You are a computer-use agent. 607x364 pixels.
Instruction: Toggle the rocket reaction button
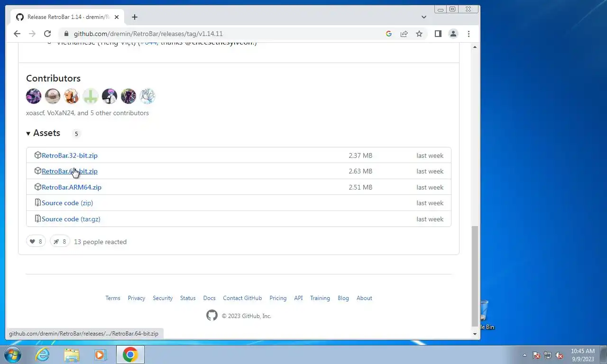(x=60, y=242)
